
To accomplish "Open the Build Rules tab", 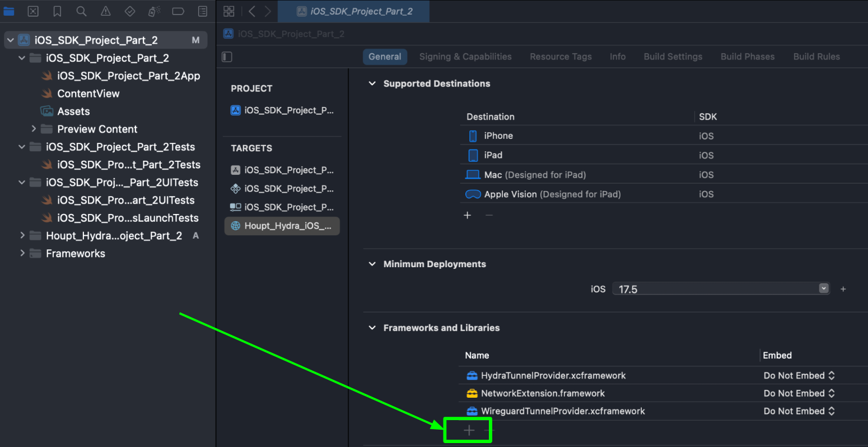I will click(816, 57).
